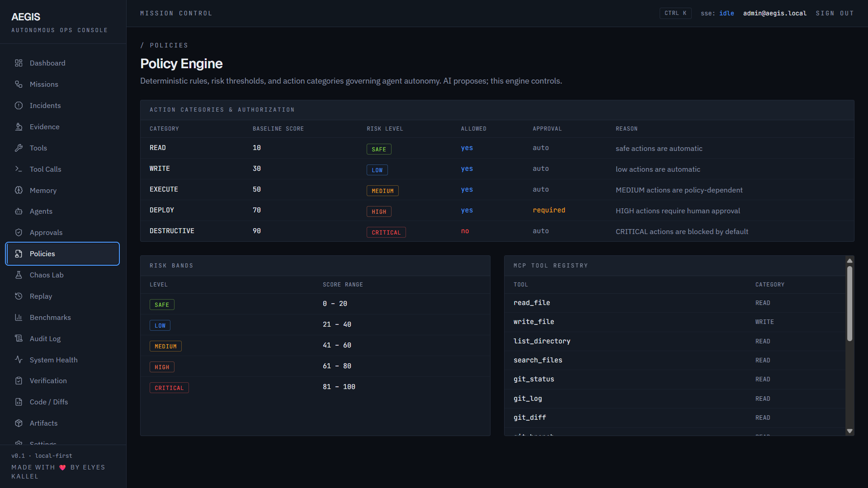Click the Code / Diffs file icon
This screenshot has height=488, width=868.
(19, 402)
